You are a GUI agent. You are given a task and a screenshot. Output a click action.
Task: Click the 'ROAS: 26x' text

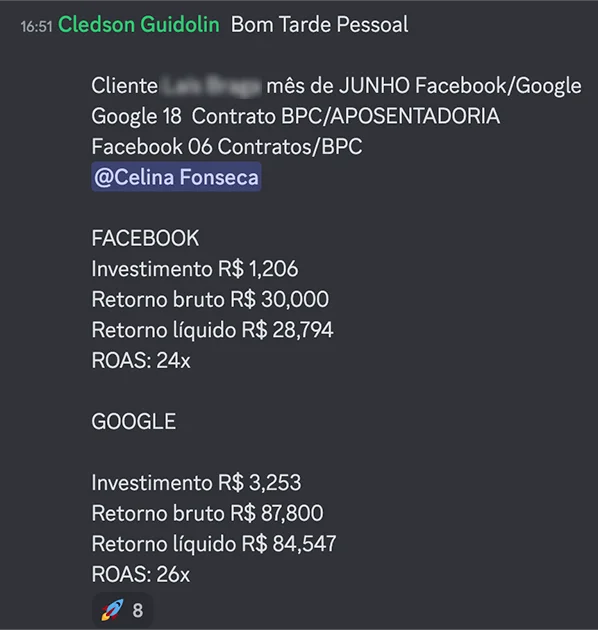141,574
